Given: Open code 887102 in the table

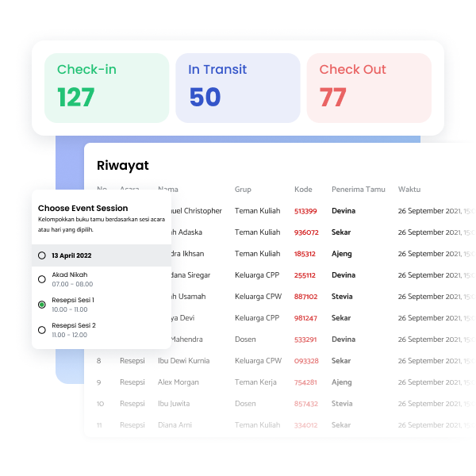Looking at the screenshot, I should (306, 297).
